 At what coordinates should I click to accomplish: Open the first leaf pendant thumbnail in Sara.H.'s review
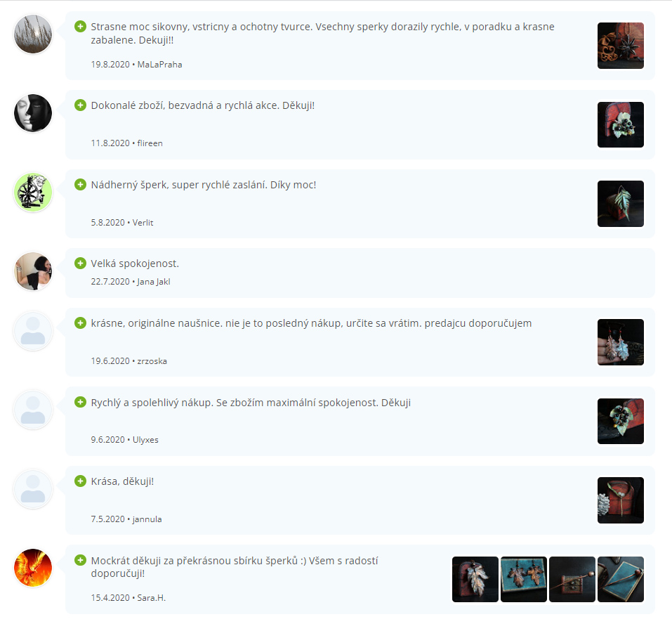point(475,580)
